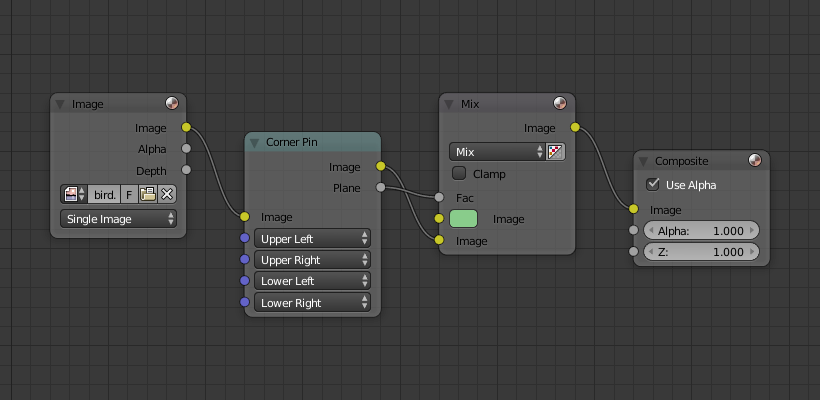This screenshot has width=820, height=400.
Task: Decrease Alpha value with left arrow
Action: coord(651,231)
